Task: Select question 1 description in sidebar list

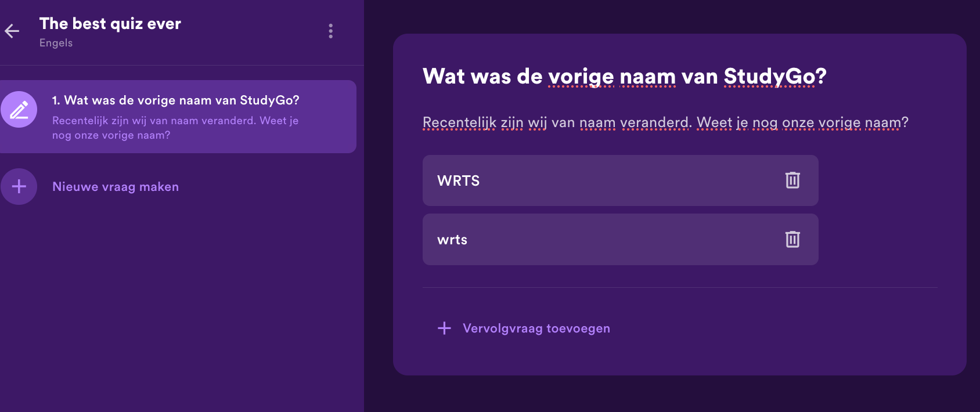Action: point(175,128)
